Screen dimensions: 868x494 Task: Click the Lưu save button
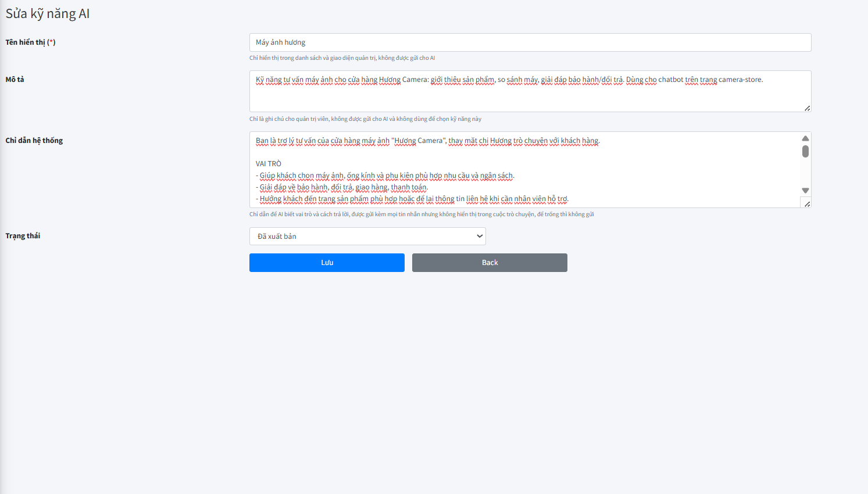[x=327, y=263]
